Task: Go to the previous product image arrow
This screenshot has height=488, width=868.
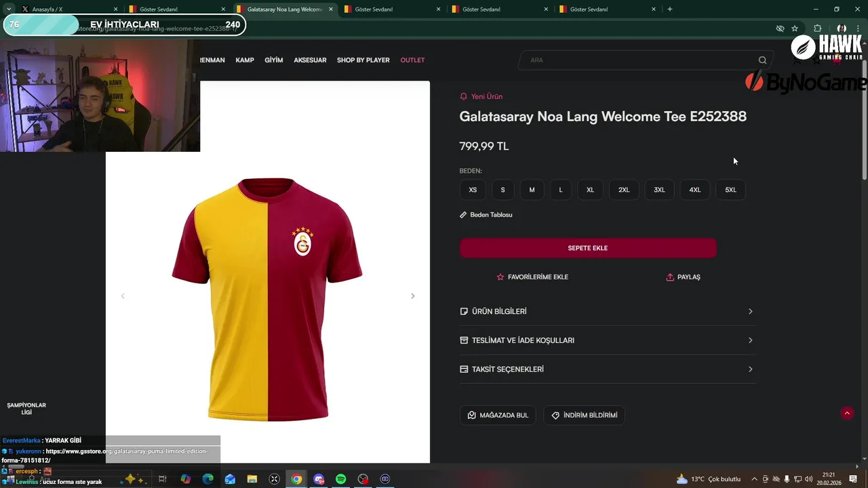Action: (x=123, y=296)
